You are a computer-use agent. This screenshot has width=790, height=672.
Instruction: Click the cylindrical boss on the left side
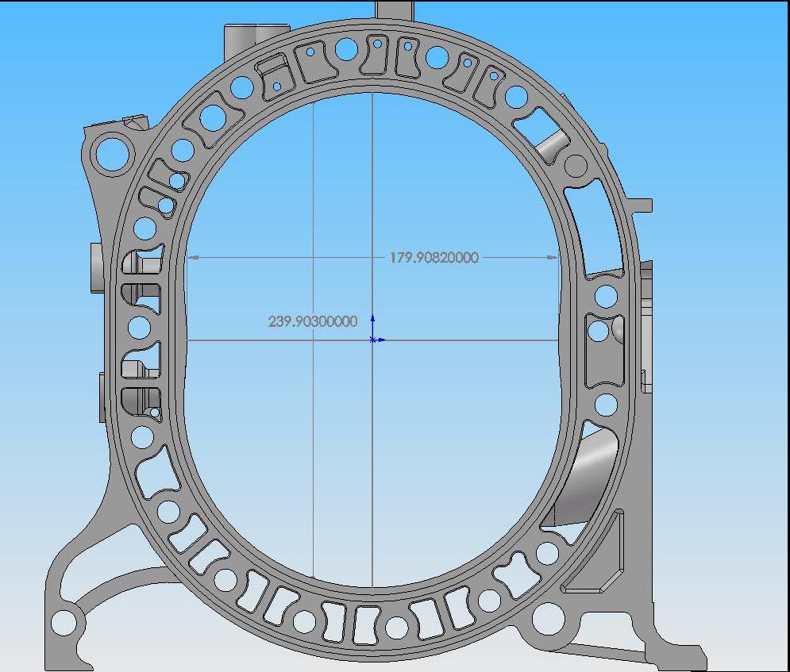tap(95, 267)
